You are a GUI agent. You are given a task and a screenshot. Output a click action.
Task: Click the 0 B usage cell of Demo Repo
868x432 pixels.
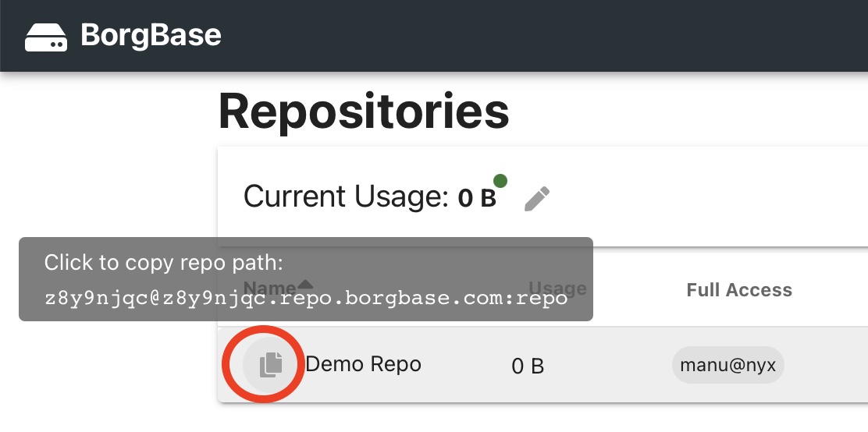[x=528, y=366]
